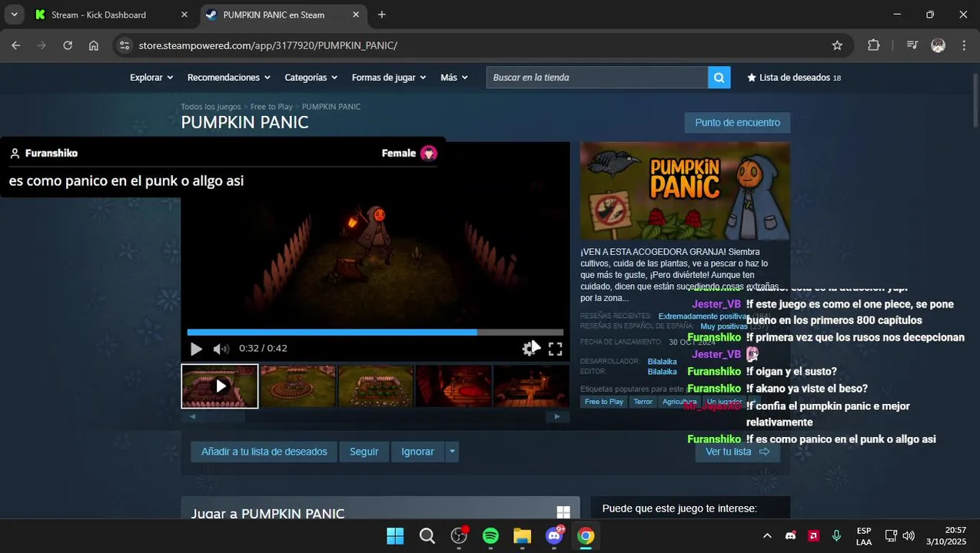Viewport: 980px width, 553px height.
Task: Open Todos los juegos breadcrumb
Action: [211, 107]
